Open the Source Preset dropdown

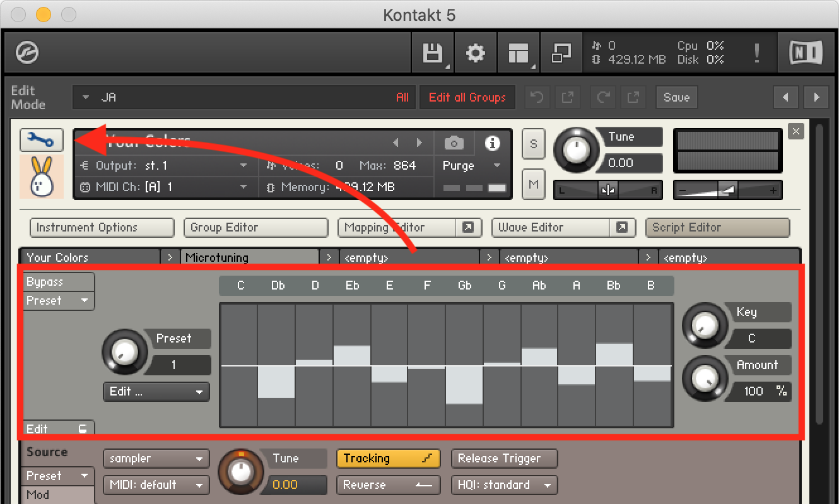click(59, 476)
